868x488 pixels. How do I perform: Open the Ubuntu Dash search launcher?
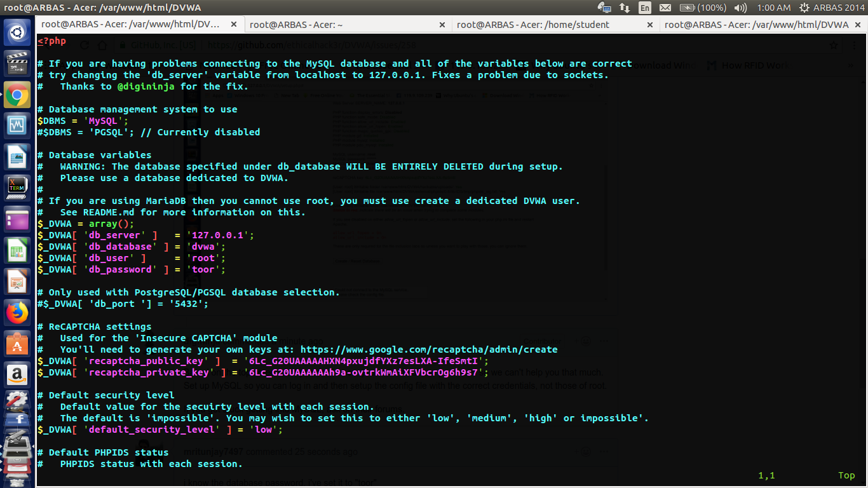point(17,32)
